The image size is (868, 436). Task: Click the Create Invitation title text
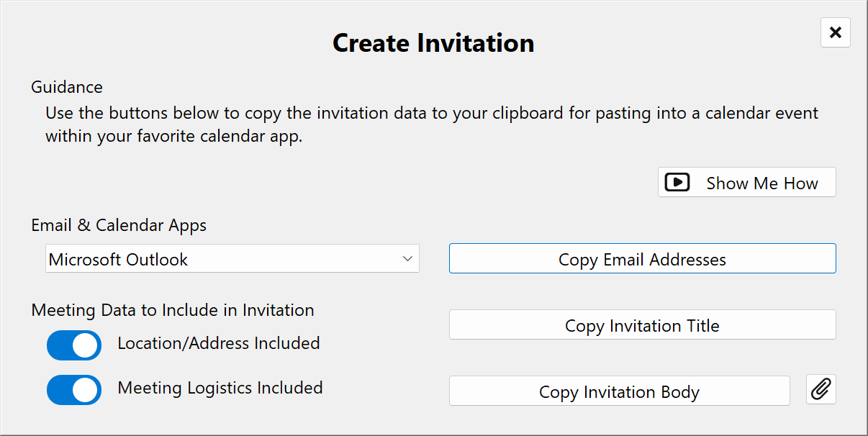click(x=433, y=43)
